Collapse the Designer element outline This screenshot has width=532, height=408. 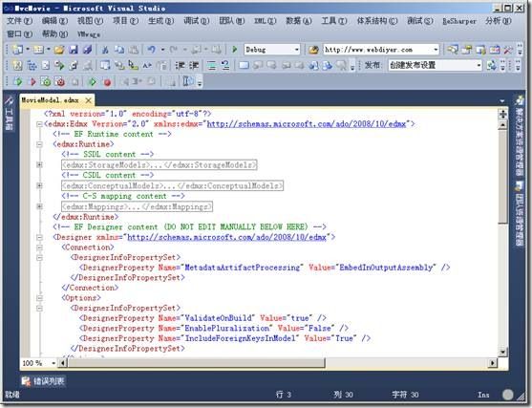point(39,237)
